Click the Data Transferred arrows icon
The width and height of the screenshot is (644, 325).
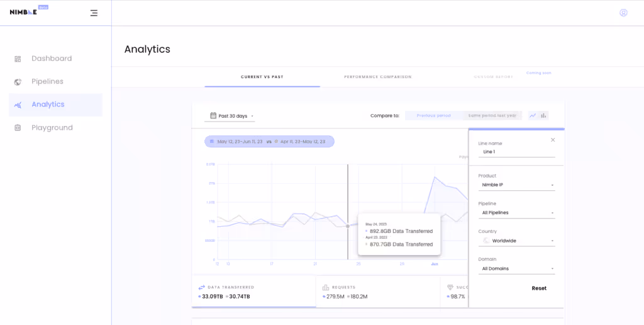(202, 287)
